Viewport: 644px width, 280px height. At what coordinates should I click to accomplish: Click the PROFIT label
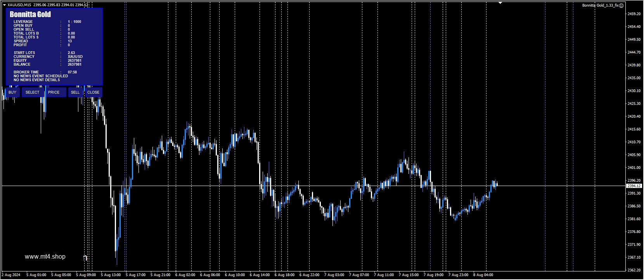[21, 45]
